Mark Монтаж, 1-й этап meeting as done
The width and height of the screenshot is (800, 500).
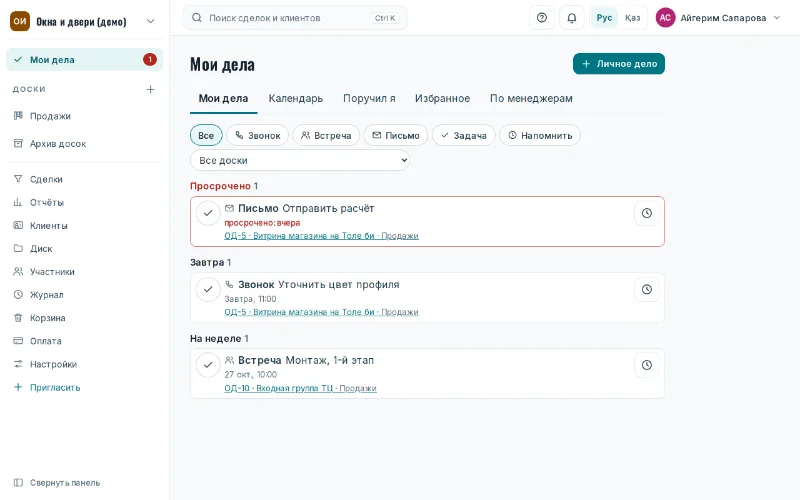(208, 365)
